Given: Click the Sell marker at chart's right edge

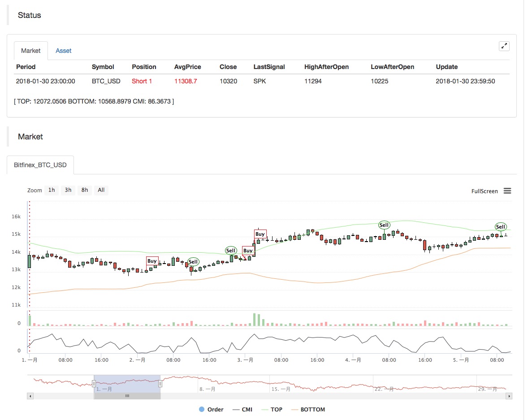Looking at the screenshot, I should [500, 227].
